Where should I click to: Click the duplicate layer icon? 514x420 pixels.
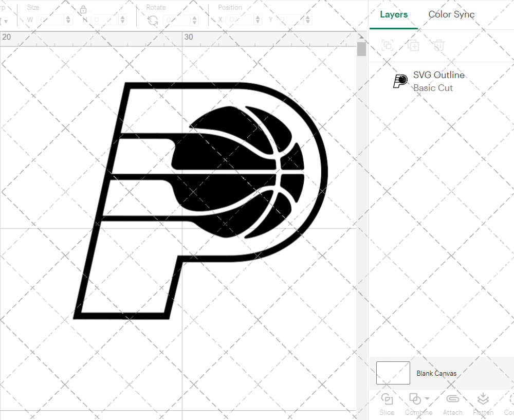point(413,45)
